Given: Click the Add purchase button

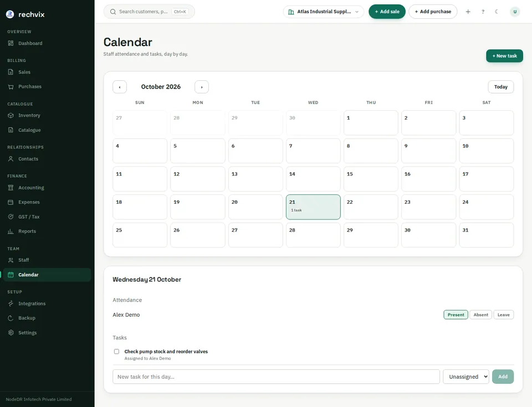Looking at the screenshot, I should pos(433,12).
